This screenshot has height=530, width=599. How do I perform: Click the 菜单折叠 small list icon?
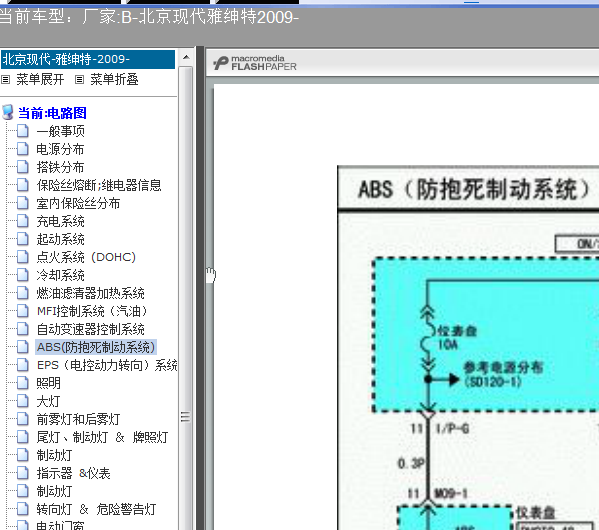tap(79, 79)
